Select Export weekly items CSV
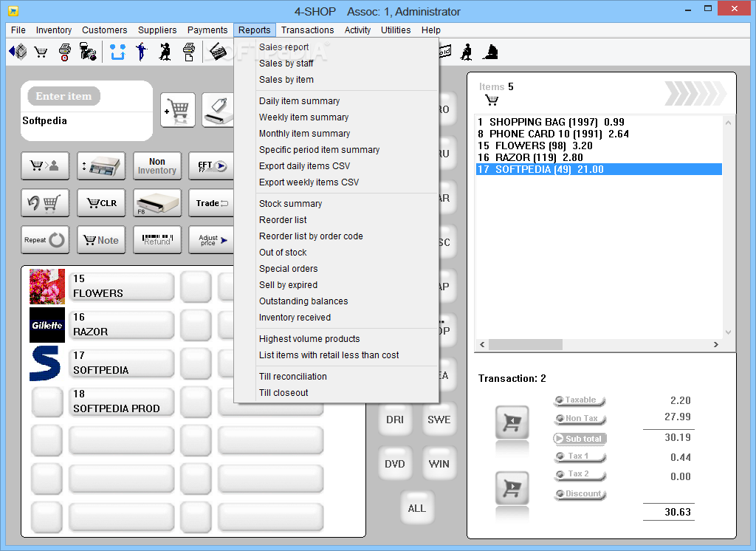Viewport: 756px width, 551px height. click(x=309, y=182)
